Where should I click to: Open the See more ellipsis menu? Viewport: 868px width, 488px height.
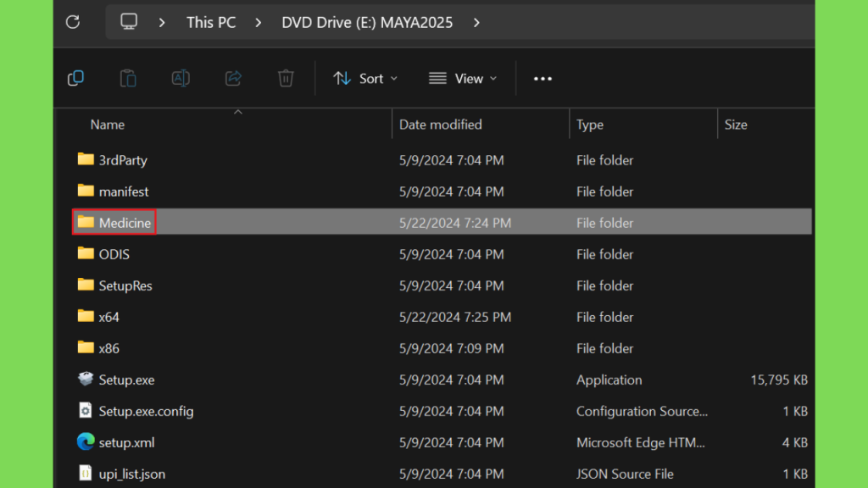point(542,79)
